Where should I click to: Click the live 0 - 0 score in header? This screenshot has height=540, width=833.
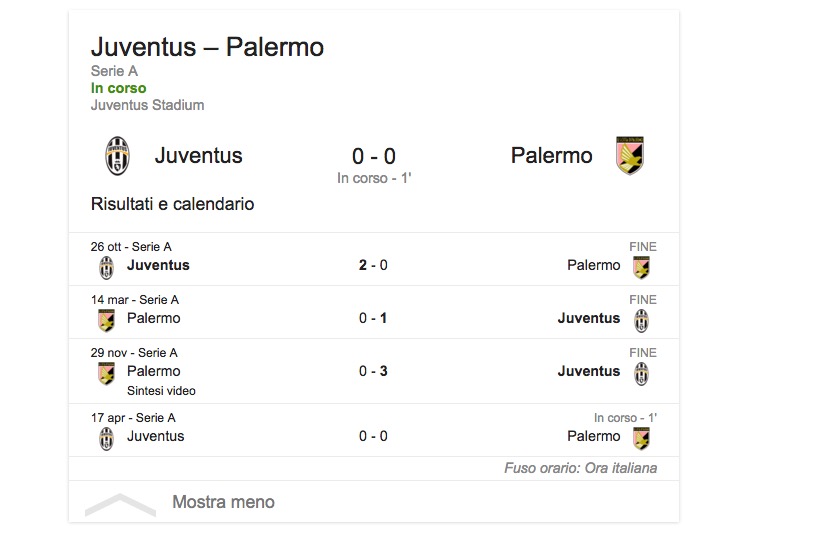[374, 156]
